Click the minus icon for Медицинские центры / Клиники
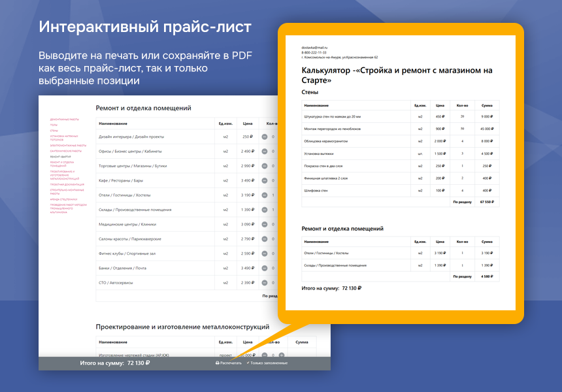The width and height of the screenshot is (562, 392). [264, 223]
